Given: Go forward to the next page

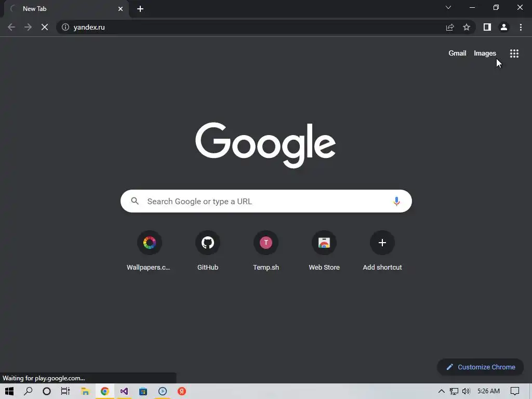Looking at the screenshot, I should pos(28,27).
